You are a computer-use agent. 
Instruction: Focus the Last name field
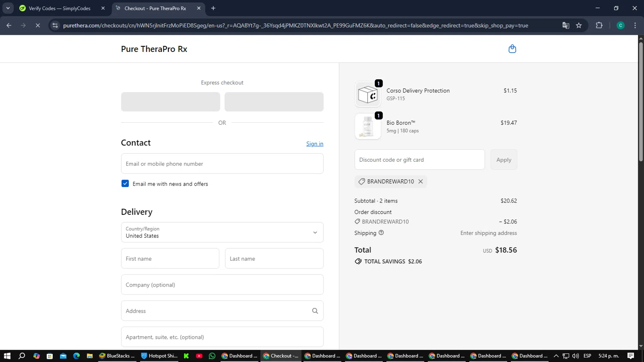[x=274, y=259]
